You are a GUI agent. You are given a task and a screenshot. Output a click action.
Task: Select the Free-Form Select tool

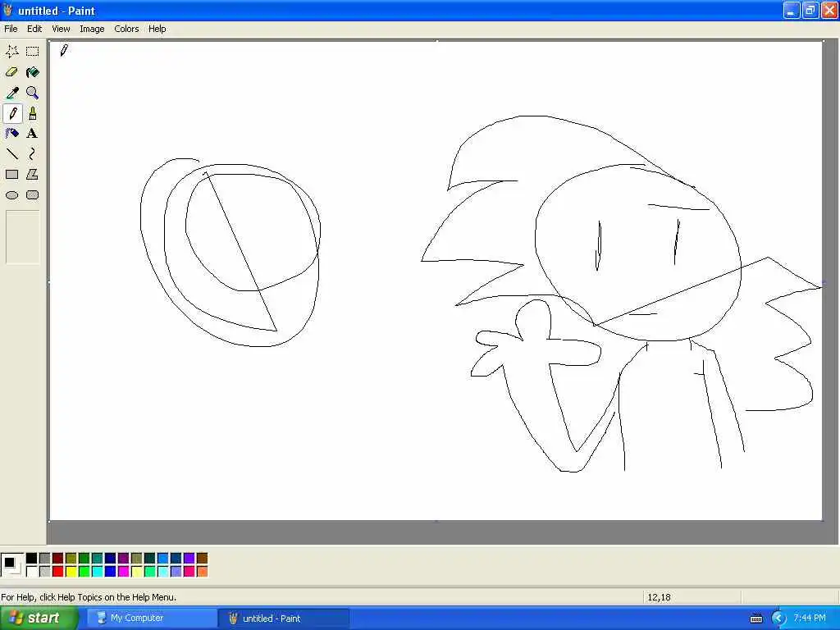coord(11,52)
